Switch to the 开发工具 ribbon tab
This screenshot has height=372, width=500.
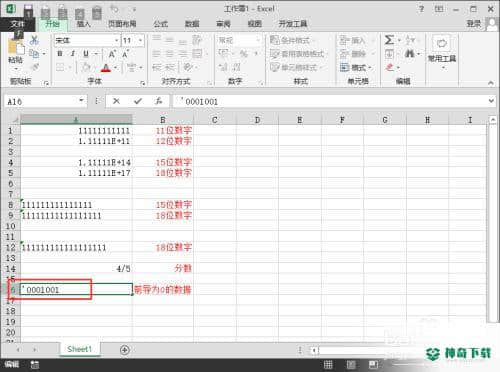point(293,24)
